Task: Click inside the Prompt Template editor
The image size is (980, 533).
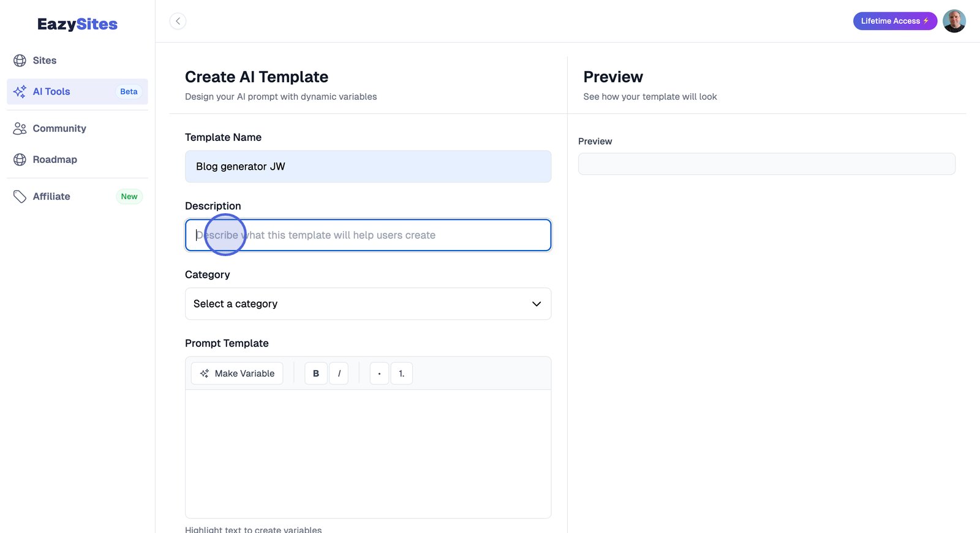Action: pyautogui.click(x=367, y=453)
